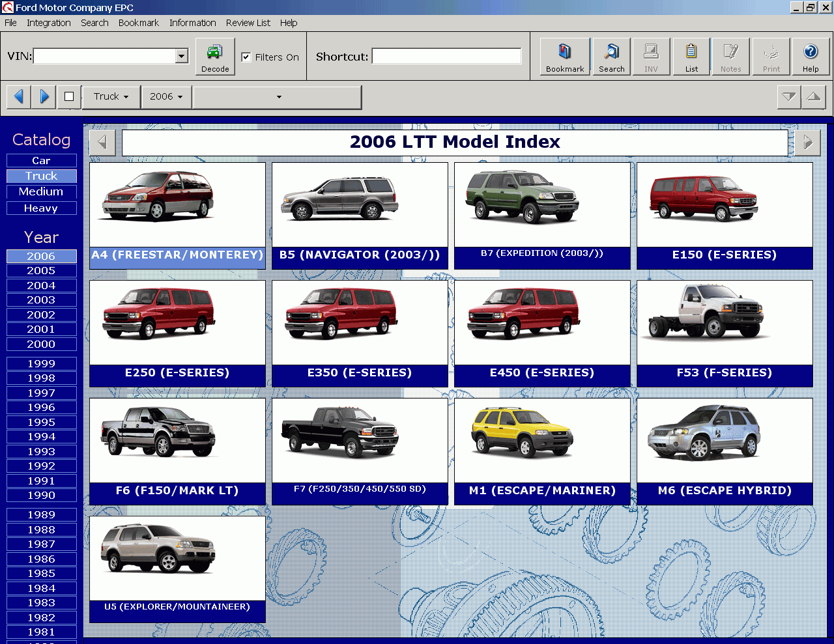The image size is (834, 644).
Task: Open the 2006 year dropdown
Action: 166,96
